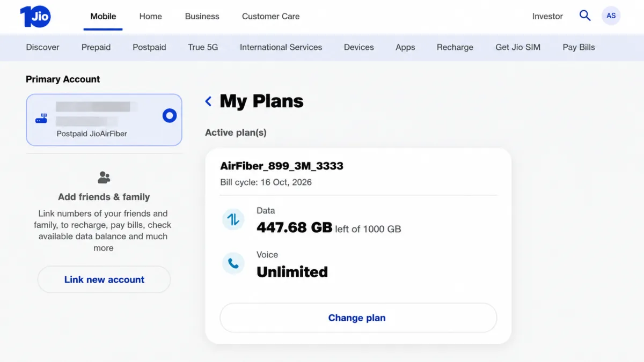Click the Change plan button
Viewport: 644px width, 362px height.
[358, 318]
